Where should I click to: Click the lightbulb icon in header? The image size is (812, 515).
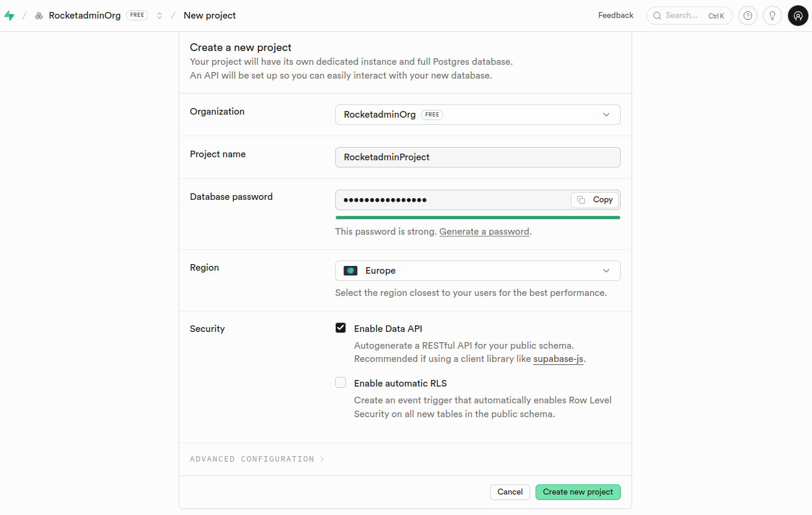point(772,16)
